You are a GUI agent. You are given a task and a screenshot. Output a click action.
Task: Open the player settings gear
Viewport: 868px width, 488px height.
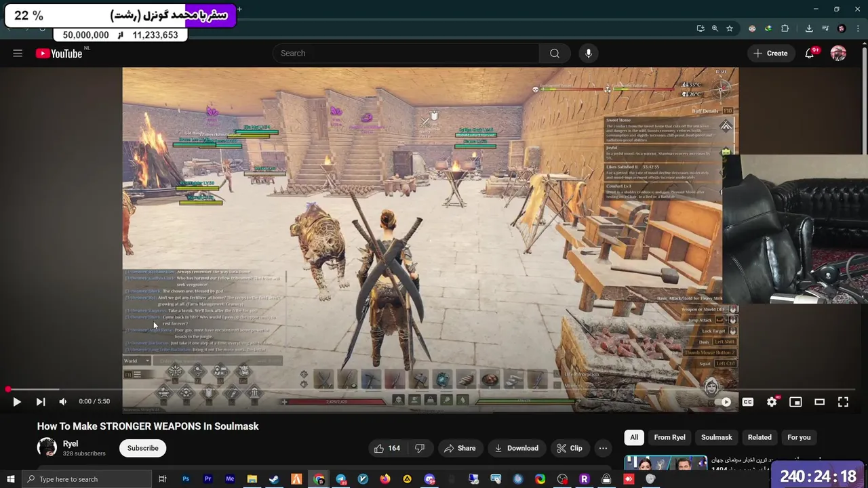point(772,402)
